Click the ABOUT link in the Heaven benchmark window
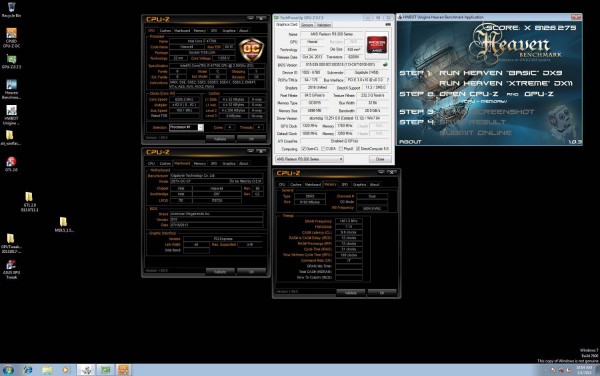The image size is (600, 376). click(410, 142)
